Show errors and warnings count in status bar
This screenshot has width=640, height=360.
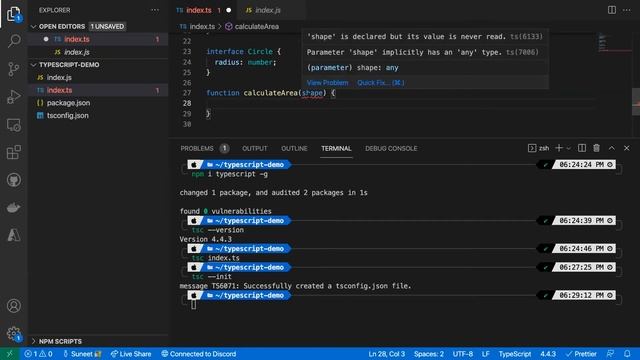(38, 354)
